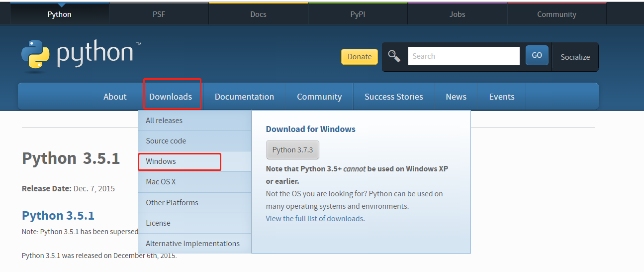Open Success Stories in navigation bar

(393, 96)
